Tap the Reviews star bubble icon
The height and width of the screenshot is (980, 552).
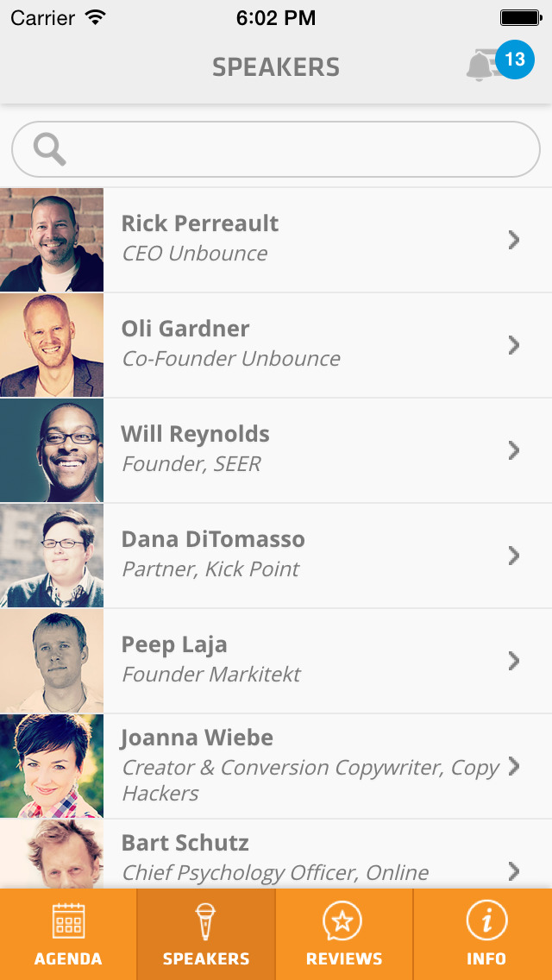coord(343,921)
